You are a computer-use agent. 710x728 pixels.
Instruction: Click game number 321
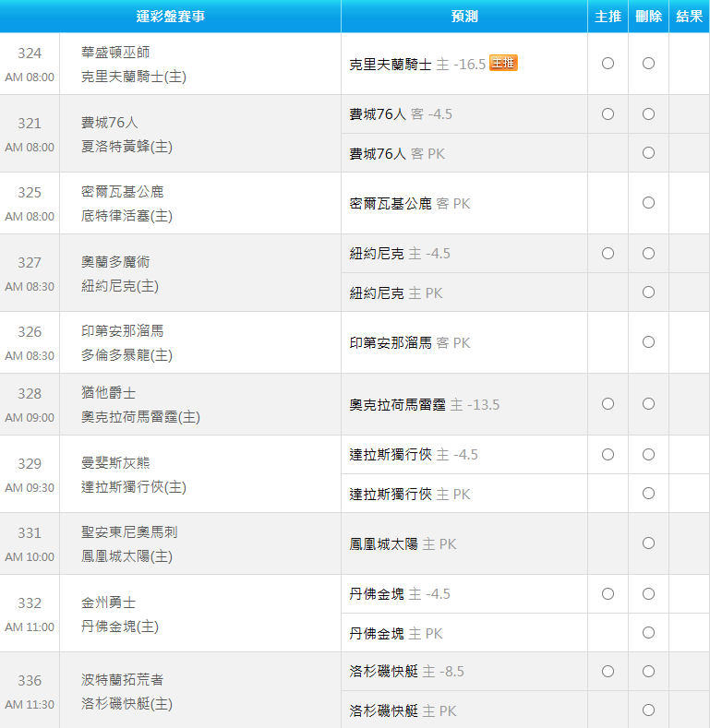(x=30, y=124)
